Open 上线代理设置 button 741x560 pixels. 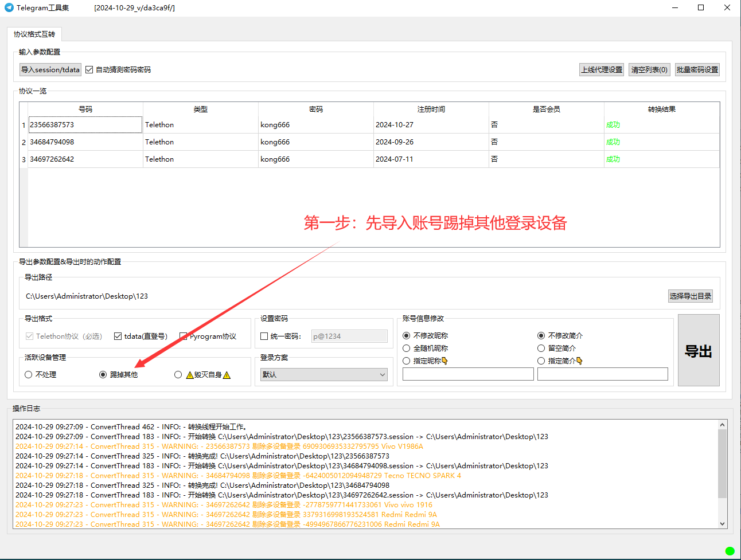[602, 69]
